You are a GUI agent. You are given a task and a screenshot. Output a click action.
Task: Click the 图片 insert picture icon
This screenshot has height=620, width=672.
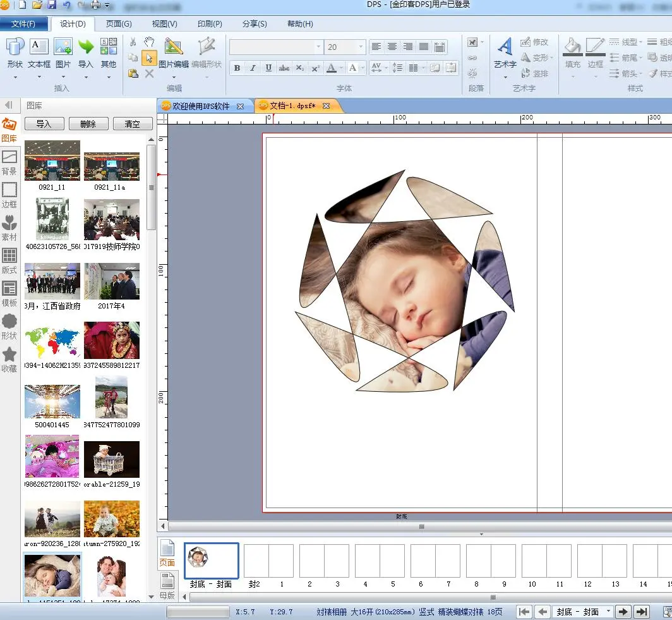point(63,46)
